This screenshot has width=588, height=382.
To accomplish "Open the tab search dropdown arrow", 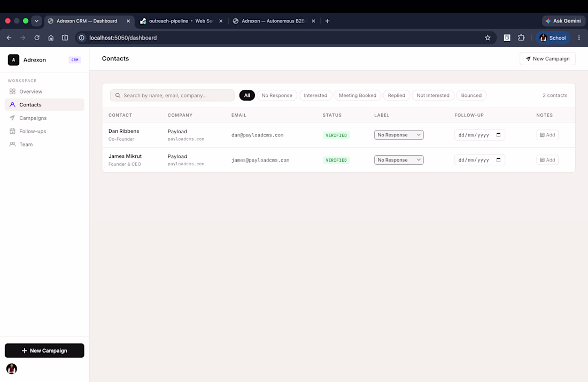I will tap(36, 21).
